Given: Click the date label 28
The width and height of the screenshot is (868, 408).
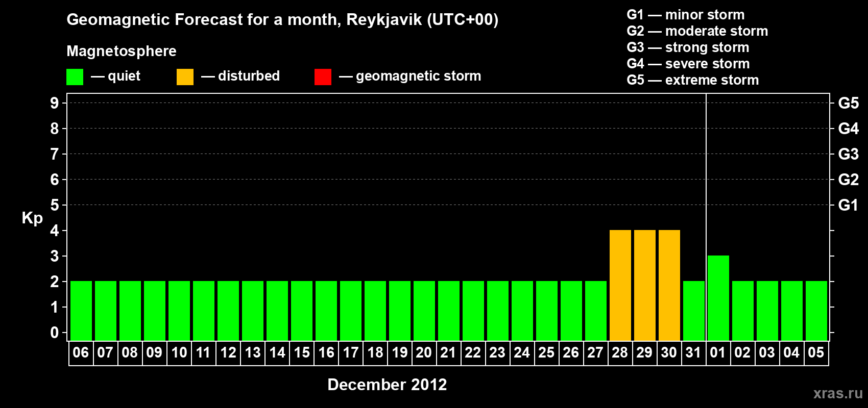Looking at the screenshot, I should 620,352.
